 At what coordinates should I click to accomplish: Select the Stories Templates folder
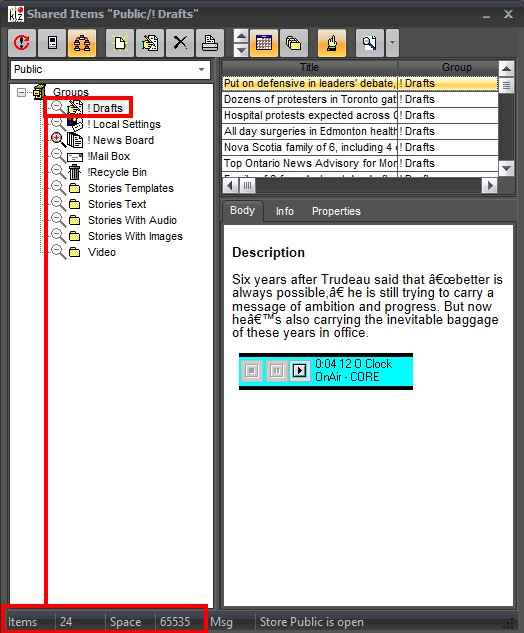pos(131,189)
